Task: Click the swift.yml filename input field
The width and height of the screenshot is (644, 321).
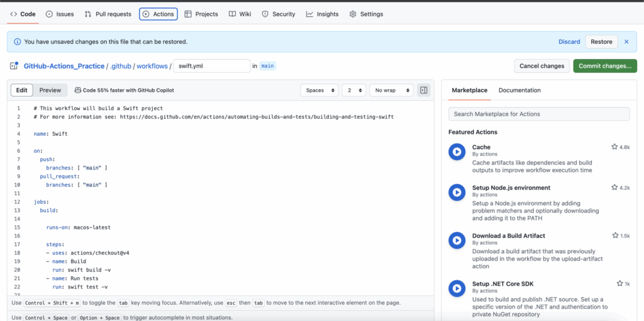Action: (x=211, y=66)
